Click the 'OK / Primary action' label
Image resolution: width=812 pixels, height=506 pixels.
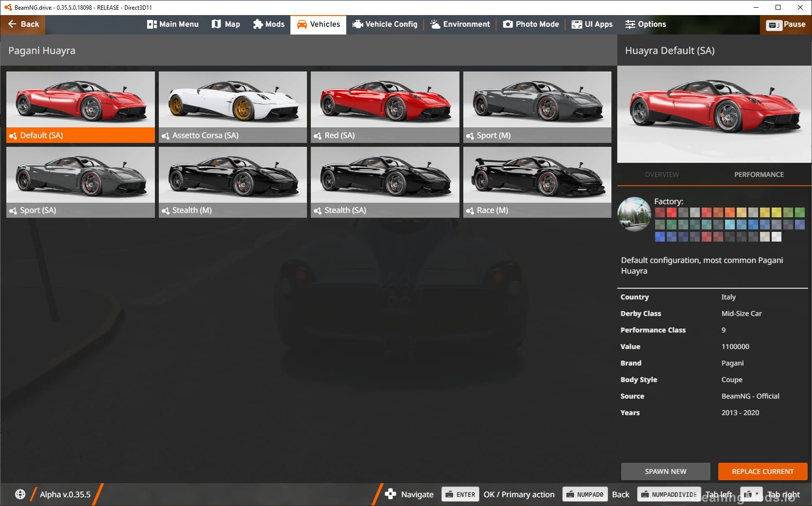[x=519, y=494]
